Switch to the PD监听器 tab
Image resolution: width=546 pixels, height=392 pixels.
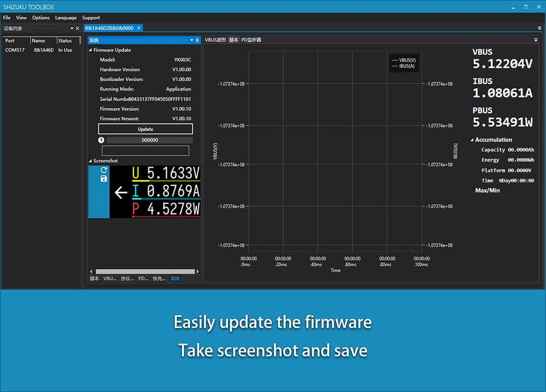tap(251, 40)
